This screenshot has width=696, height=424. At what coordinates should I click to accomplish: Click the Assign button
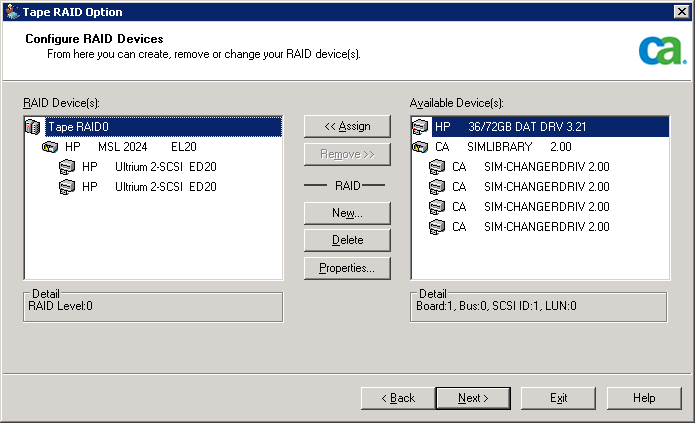pyautogui.click(x=347, y=127)
